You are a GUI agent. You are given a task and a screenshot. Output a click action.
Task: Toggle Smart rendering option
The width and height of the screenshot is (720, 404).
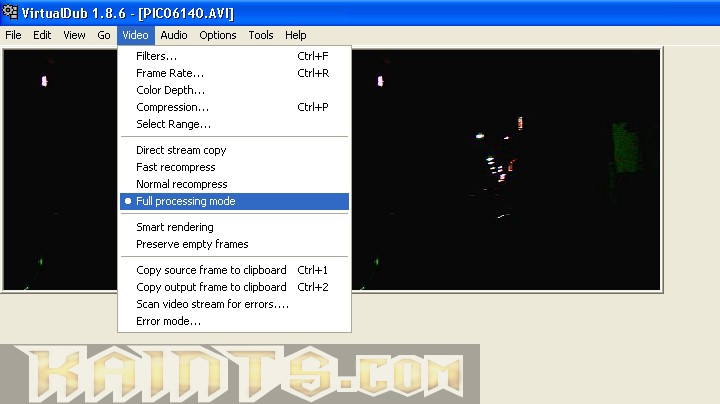(234, 227)
